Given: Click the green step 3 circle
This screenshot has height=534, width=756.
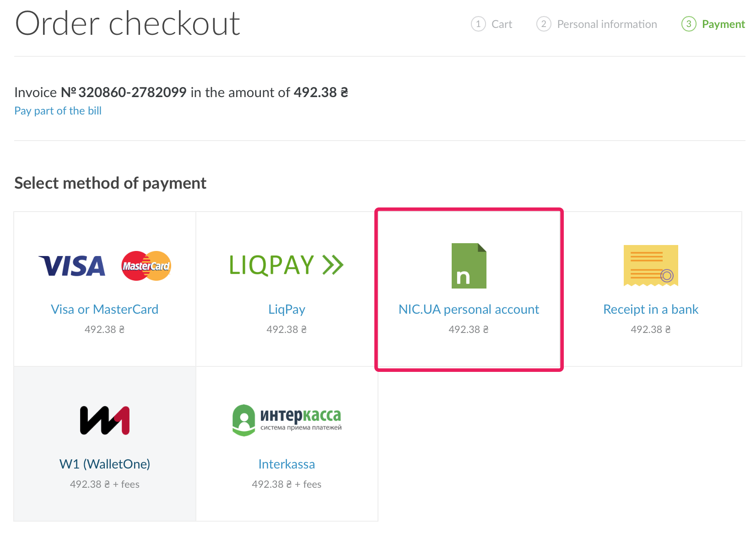Looking at the screenshot, I should click(689, 24).
